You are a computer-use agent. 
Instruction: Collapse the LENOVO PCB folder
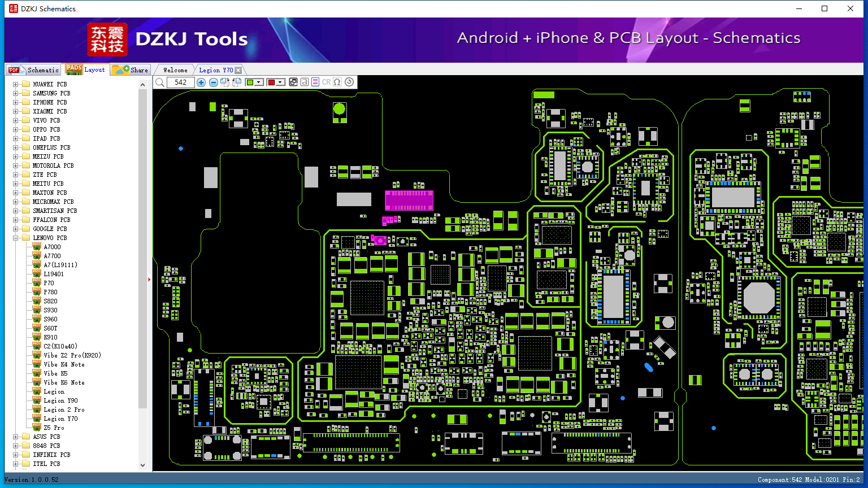[16, 238]
